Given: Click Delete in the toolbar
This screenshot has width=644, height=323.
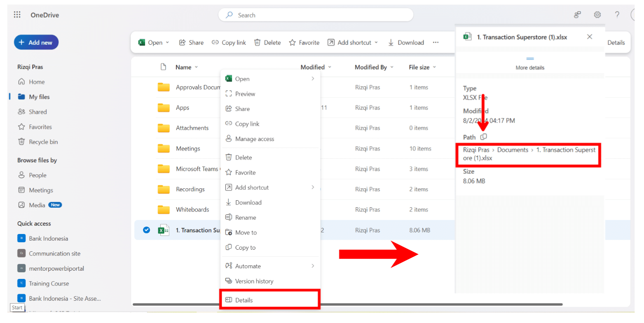Looking at the screenshot, I should click(267, 42).
